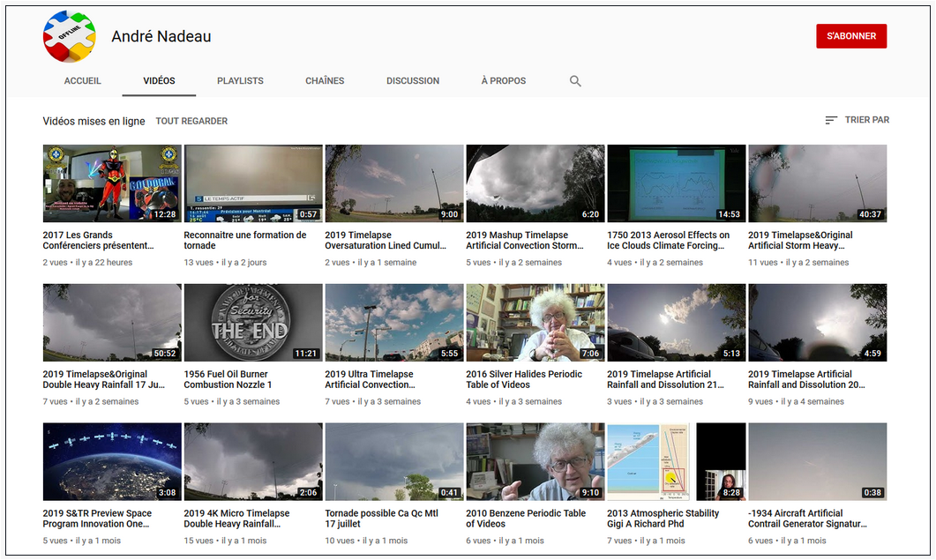This screenshot has height=560, width=936.
Task: Open thumbnail of 2019 Mashup Timelapse video
Action: click(535, 183)
